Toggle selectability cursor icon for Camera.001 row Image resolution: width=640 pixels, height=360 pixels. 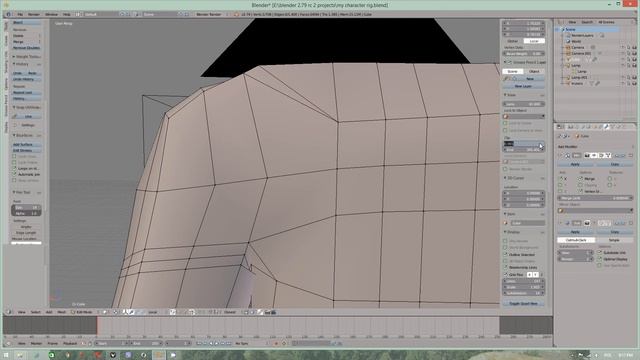(629, 53)
